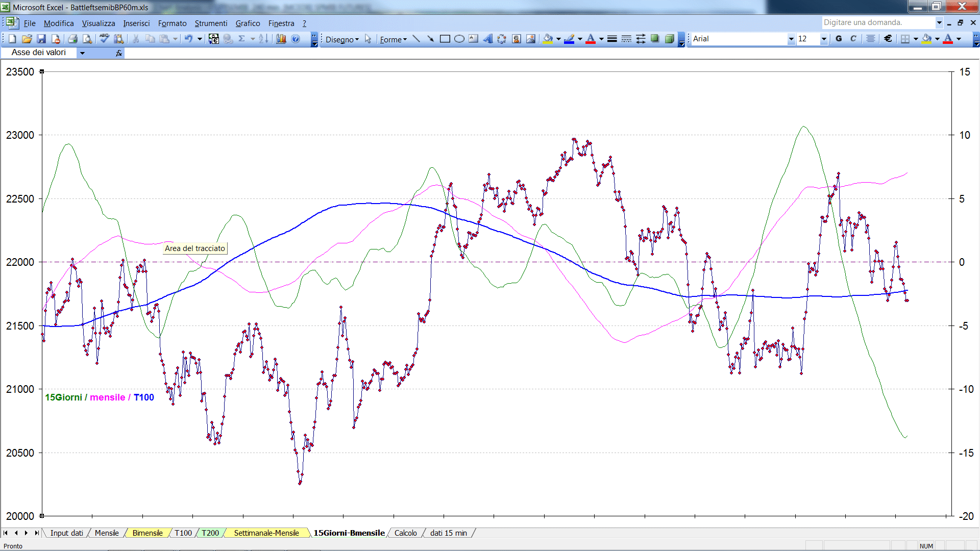Insert clip art
This screenshot has width=980, height=551.
pyautogui.click(x=516, y=39)
